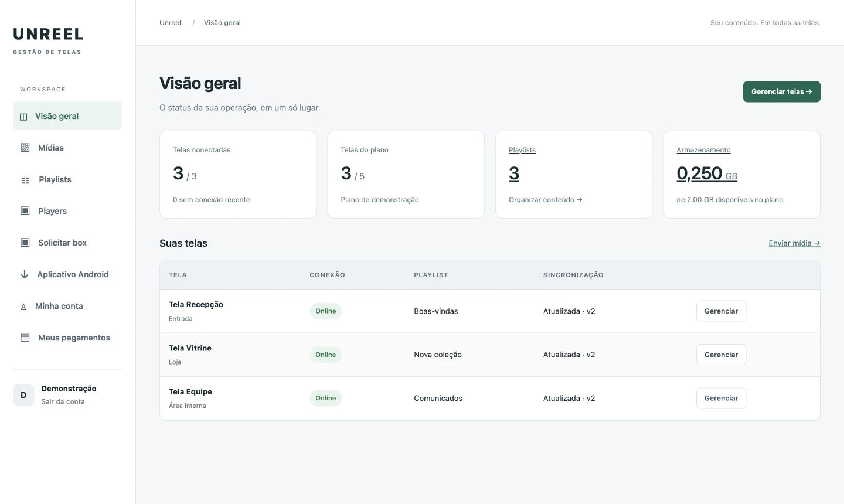
Task: Click the Gerenciar telas button
Action: (781, 91)
